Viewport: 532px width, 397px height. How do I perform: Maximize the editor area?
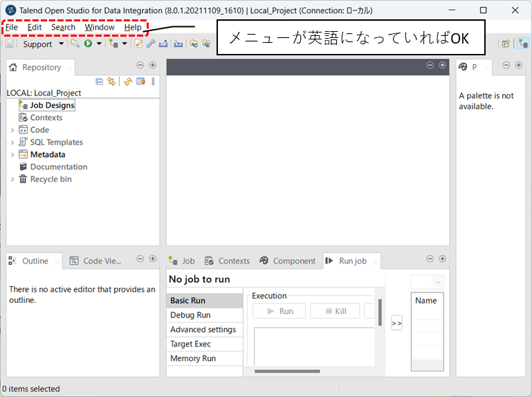(x=443, y=65)
